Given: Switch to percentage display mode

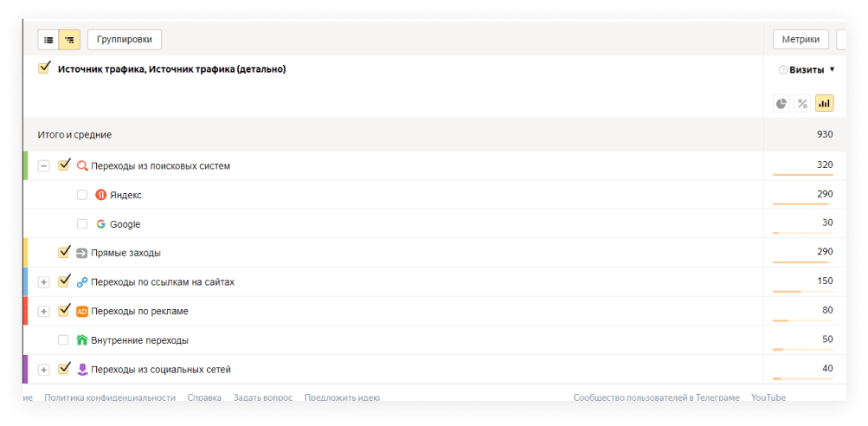Looking at the screenshot, I should 802,104.
